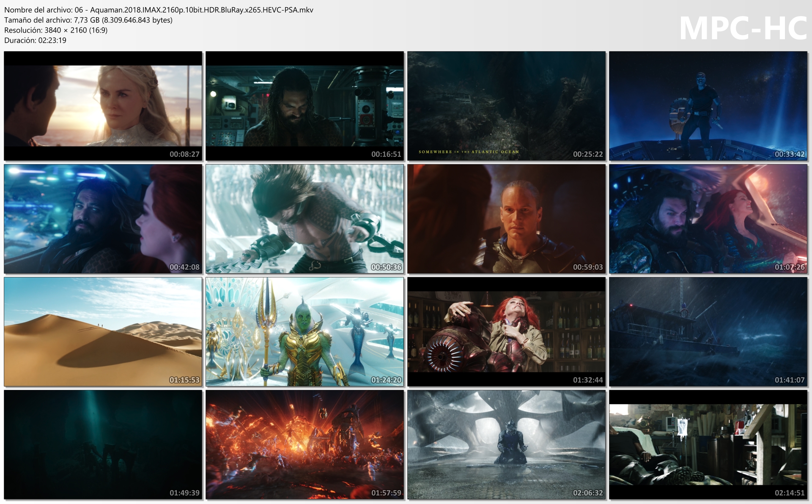Viewport: 812px width, 504px height.
Task: Select the desert dune thumbnail at 01:15:53
Action: click(x=103, y=331)
